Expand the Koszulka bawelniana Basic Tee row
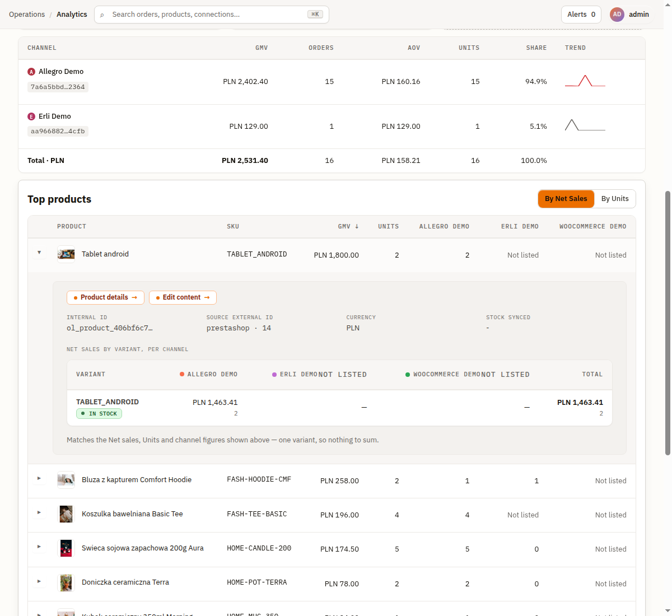Screen dimensions: 672x616 [39, 513]
